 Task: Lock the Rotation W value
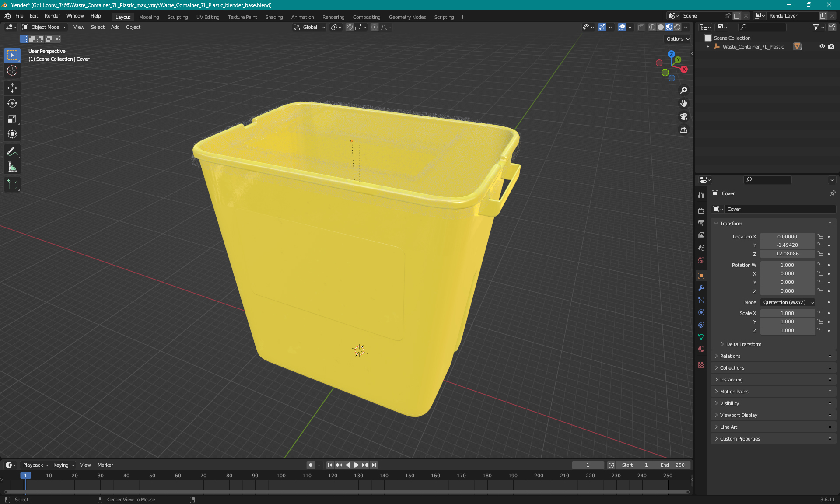coord(820,265)
